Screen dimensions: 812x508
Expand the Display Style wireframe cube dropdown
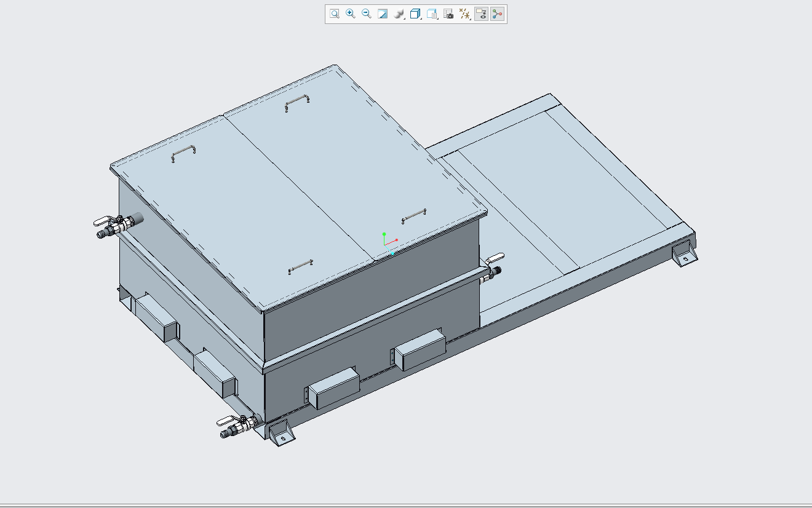pos(416,14)
